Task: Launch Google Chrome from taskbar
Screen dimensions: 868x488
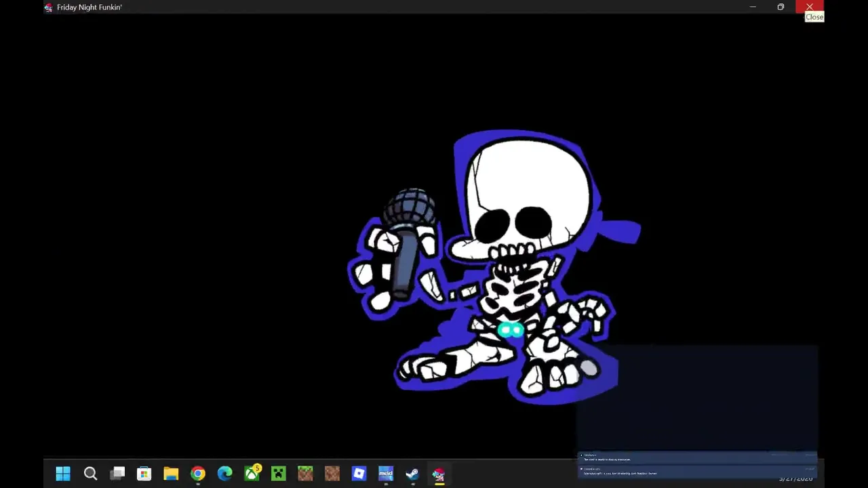Action: point(197,474)
